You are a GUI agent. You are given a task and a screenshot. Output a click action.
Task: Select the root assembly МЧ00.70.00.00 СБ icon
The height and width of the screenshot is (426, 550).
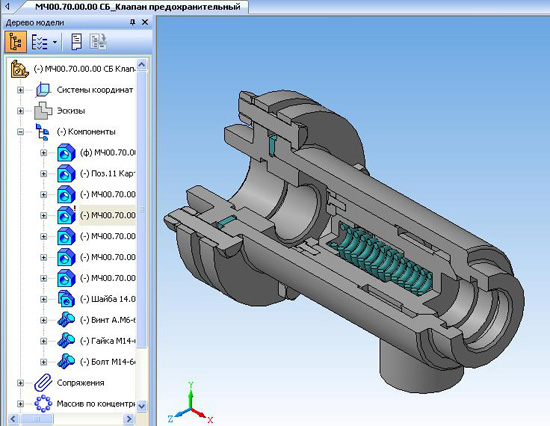[20, 69]
